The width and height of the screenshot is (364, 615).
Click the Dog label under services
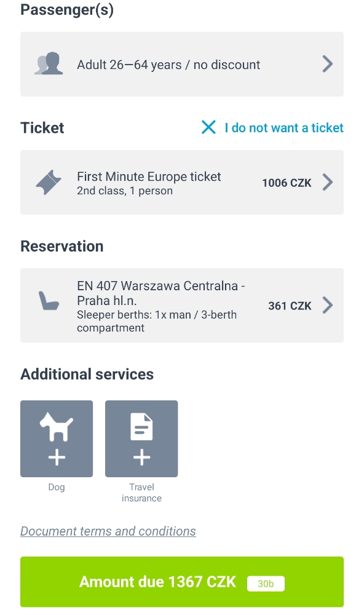(57, 487)
